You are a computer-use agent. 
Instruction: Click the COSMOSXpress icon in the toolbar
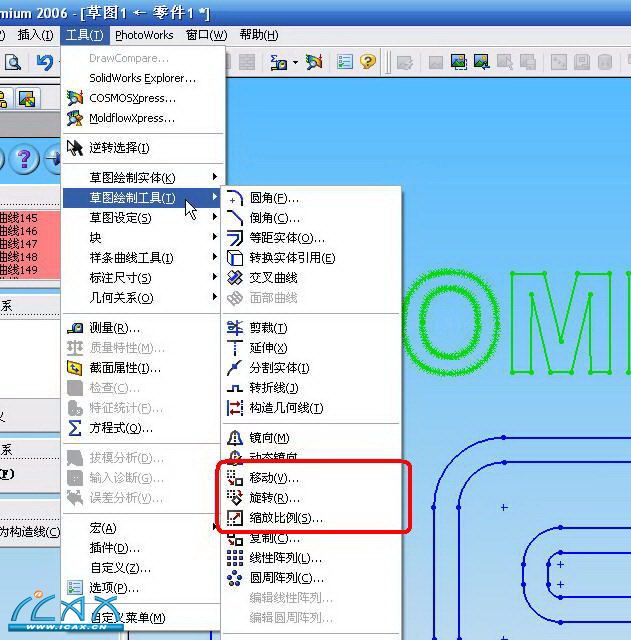tap(314, 62)
